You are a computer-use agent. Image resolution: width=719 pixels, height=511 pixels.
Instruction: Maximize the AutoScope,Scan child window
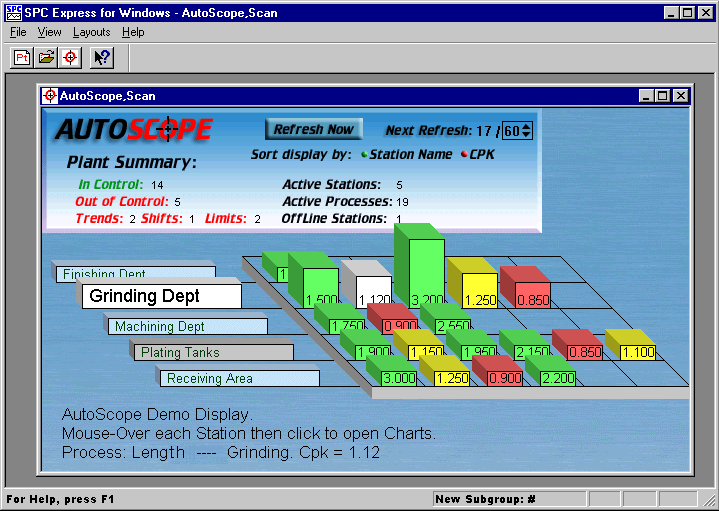(663, 96)
